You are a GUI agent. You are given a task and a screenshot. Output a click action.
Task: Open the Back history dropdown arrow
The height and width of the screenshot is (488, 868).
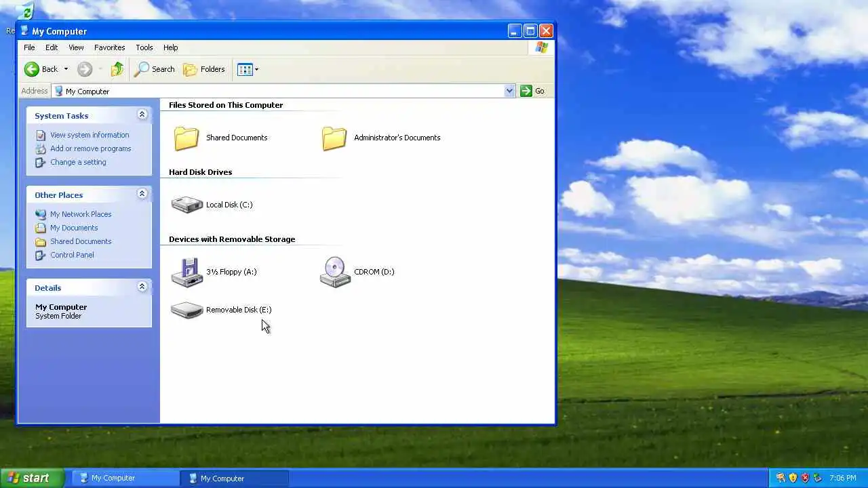[x=66, y=69]
